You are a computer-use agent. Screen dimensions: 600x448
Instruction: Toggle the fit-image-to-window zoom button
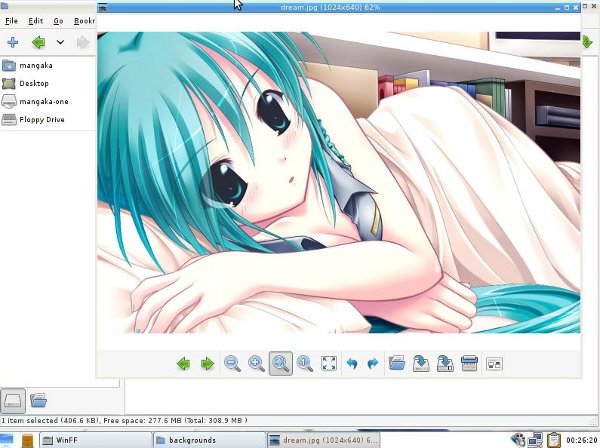click(280, 363)
